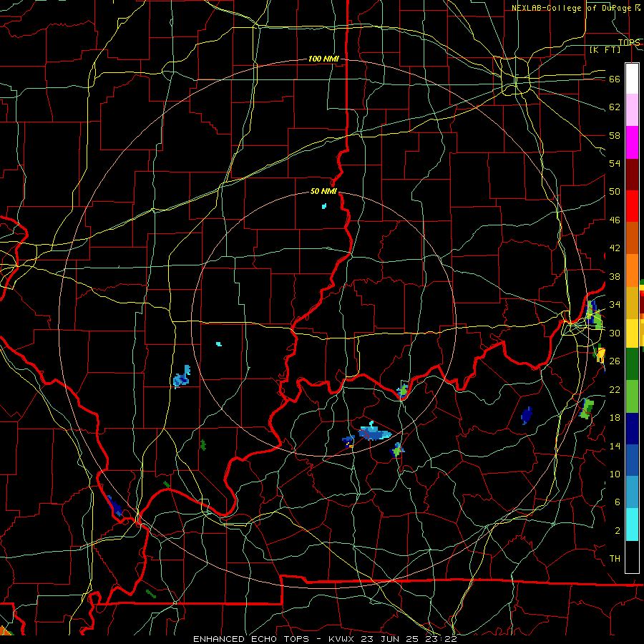Click the navy echo on the southwest 100 NMI ring
The height and width of the screenshot is (644, 644).
point(114,506)
